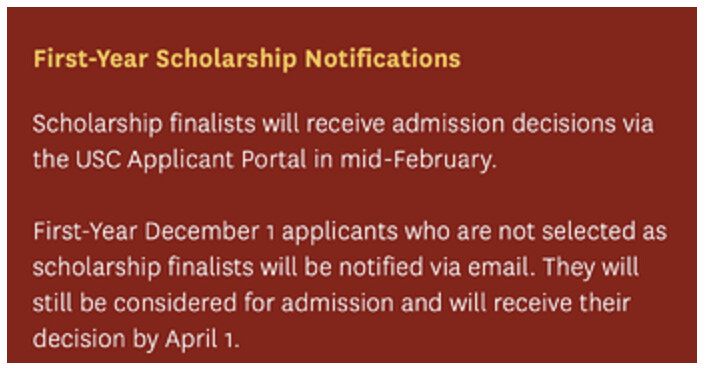
Task: Click the word "Scholarship" starting first paragraph
Action: tap(97, 124)
